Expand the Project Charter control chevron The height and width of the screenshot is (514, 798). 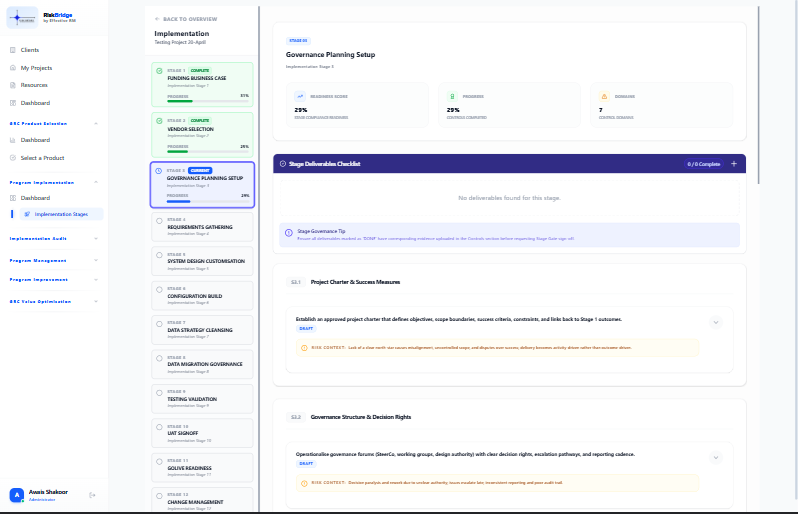(716, 322)
